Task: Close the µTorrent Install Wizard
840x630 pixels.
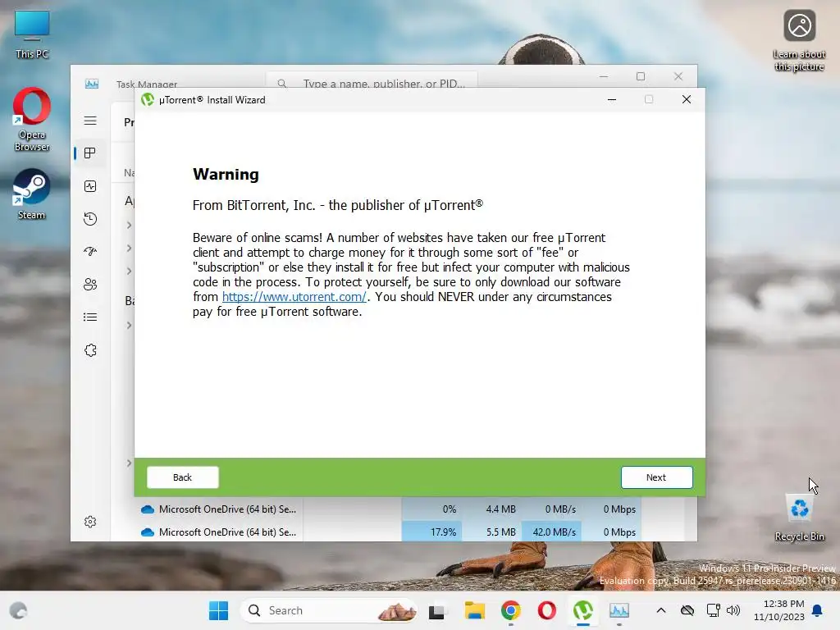Action: [687, 99]
